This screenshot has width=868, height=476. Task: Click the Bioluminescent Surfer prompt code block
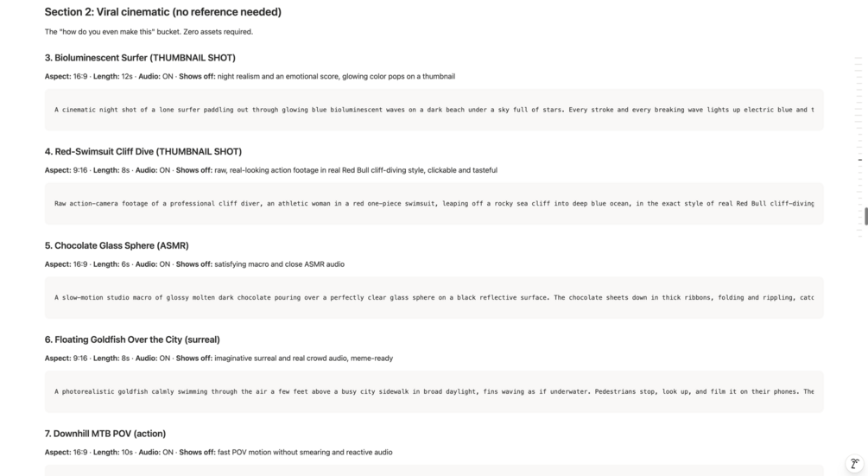434,110
